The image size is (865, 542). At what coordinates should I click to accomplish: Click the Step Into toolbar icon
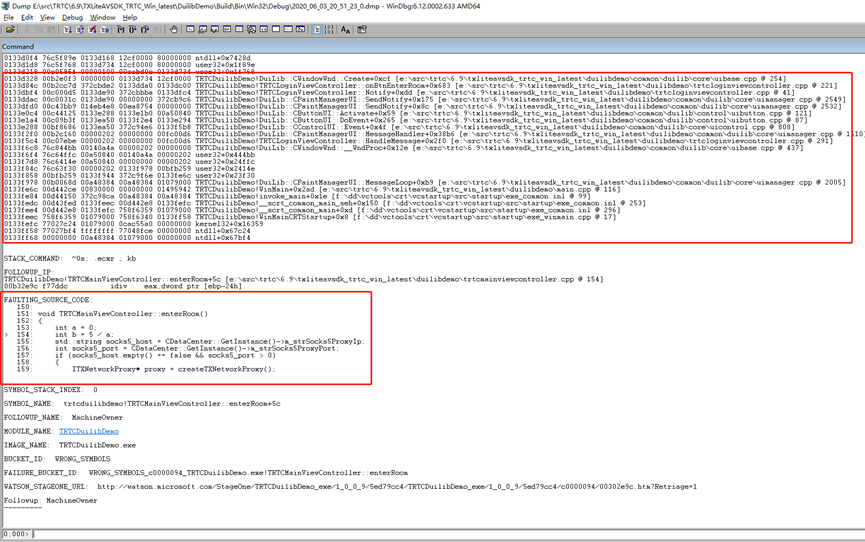(121, 29)
